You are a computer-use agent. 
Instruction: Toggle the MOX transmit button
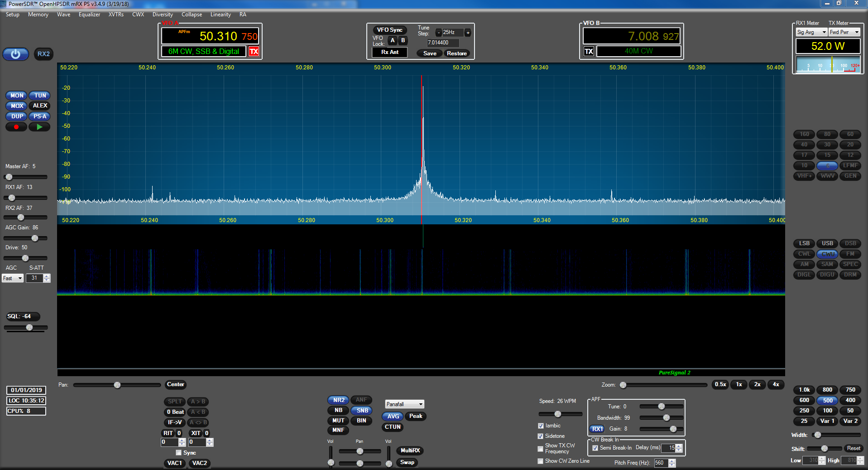click(17, 106)
